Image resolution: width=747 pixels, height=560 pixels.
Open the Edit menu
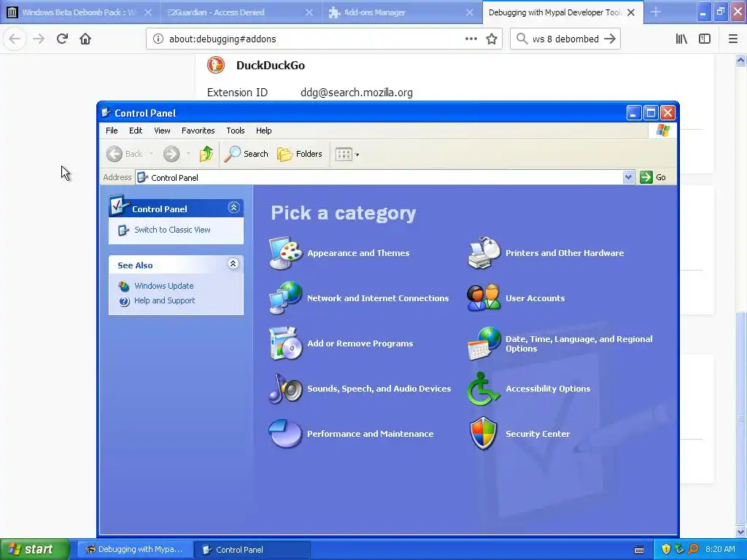[x=136, y=131]
